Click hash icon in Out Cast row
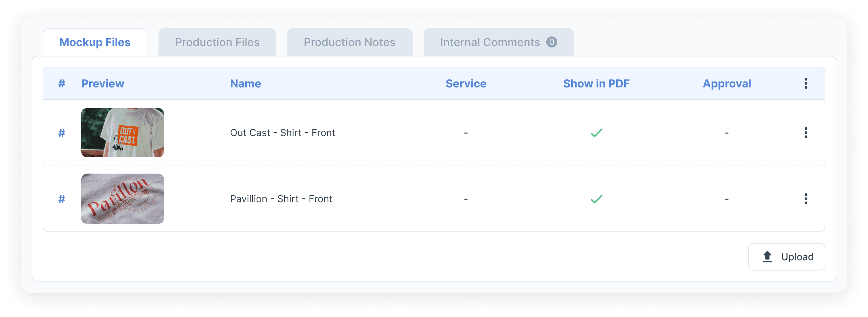 [x=62, y=133]
